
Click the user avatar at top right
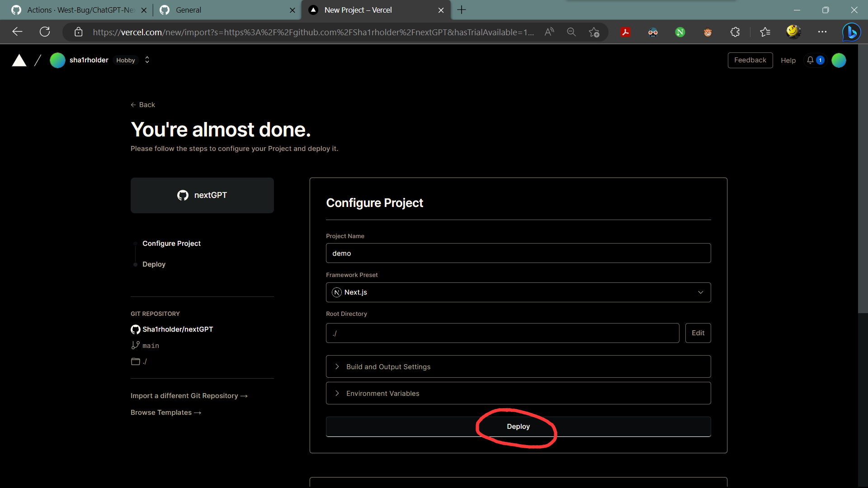pyautogui.click(x=839, y=60)
